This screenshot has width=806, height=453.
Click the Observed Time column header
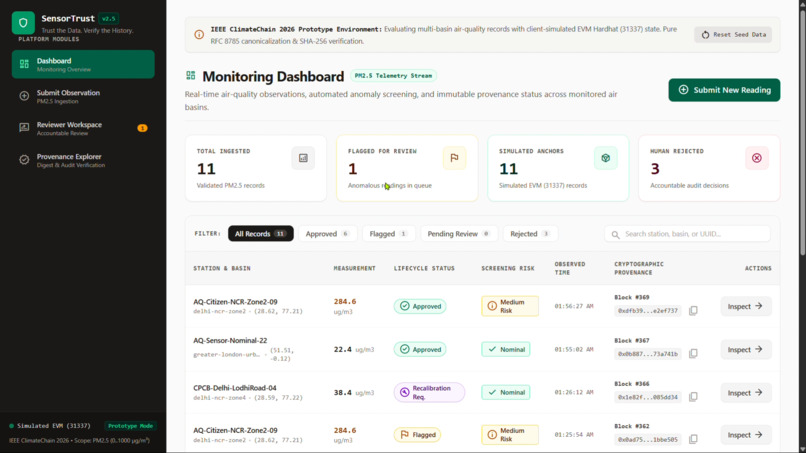(x=570, y=268)
